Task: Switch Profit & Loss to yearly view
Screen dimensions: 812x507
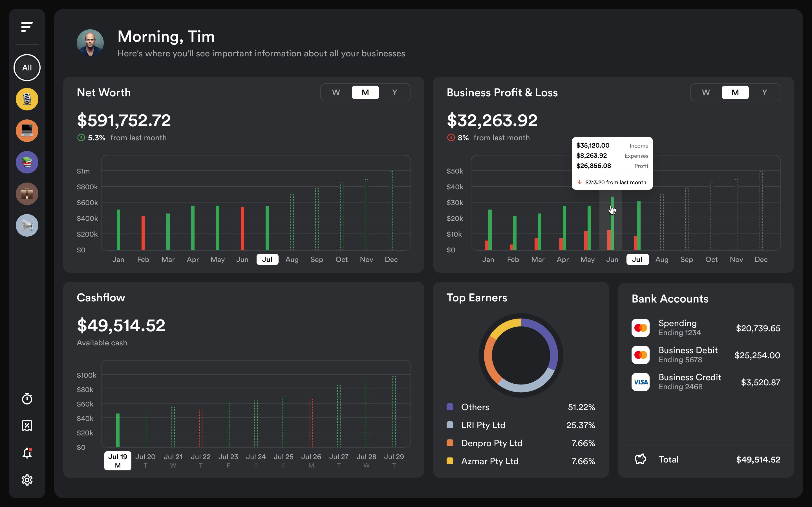Action: coord(764,93)
